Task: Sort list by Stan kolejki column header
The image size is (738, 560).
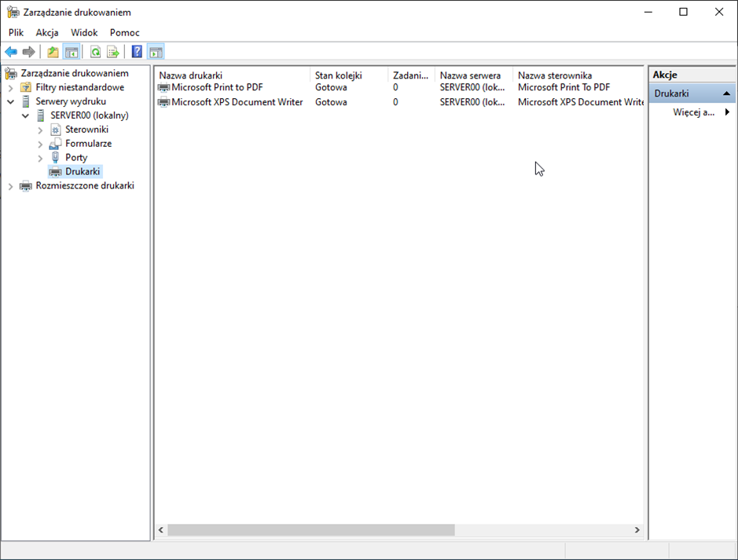Action: [x=338, y=75]
